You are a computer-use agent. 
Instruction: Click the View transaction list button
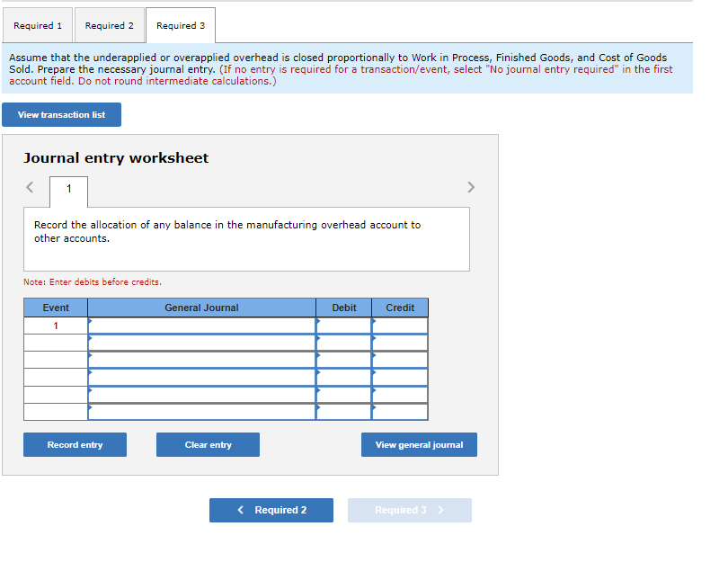click(x=61, y=114)
